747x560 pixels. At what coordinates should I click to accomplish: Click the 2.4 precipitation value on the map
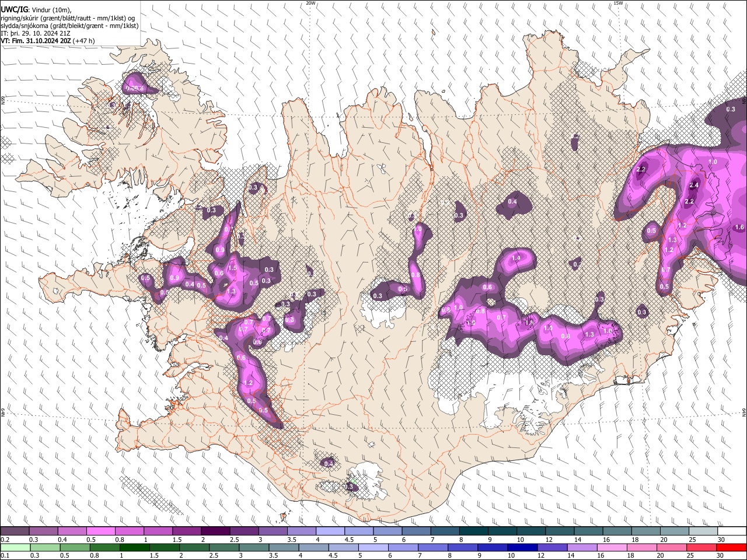click(x=694, y=185)
